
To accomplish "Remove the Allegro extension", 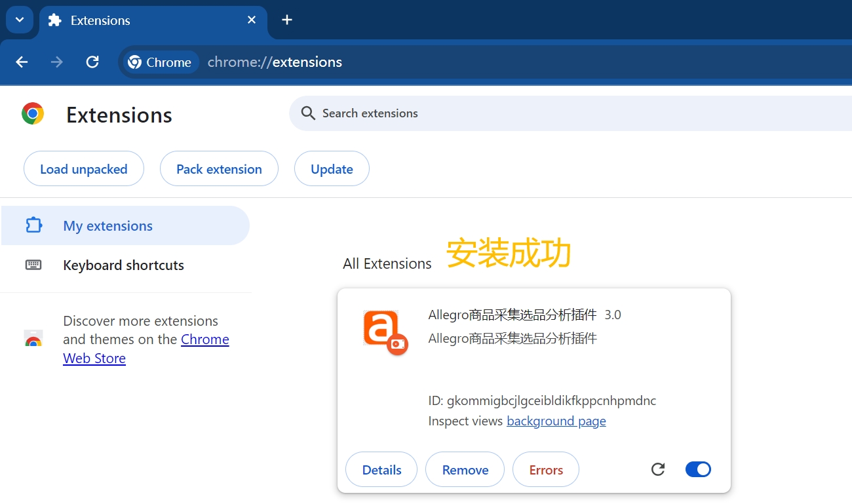I will (465, 470).
